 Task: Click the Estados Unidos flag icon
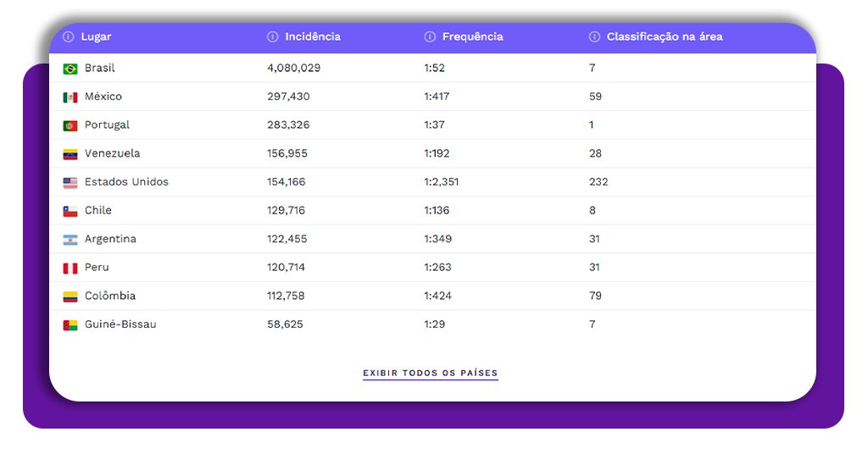pyautogui.click(x=70, y=183)
